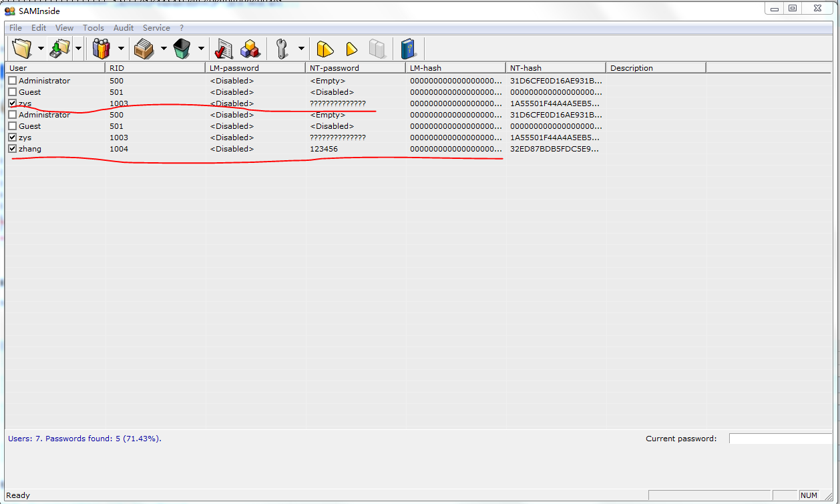The width and height of the screenshot is (840, 504).
Task: Expand dropdown arrow beside people icon
Action: click(x=121, y=49)
